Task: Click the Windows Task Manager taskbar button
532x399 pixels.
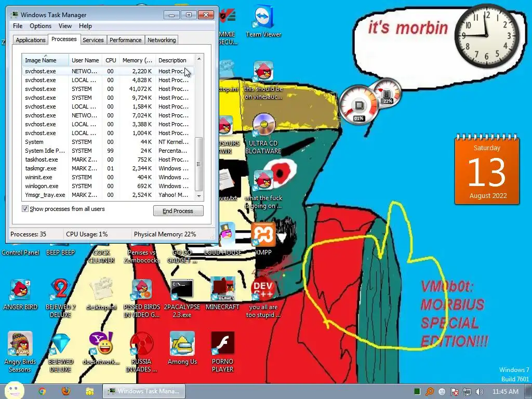Action: 144,391
